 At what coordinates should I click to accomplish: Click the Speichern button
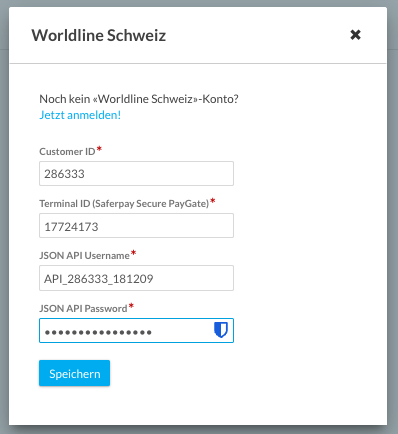pos(74,373)
